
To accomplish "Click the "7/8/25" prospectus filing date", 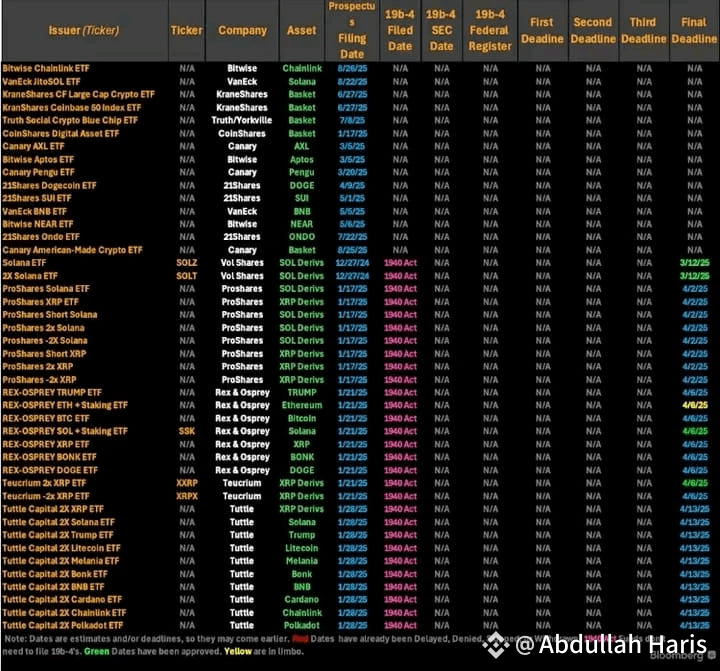I will pyautogui.click(x=352, y=120).
